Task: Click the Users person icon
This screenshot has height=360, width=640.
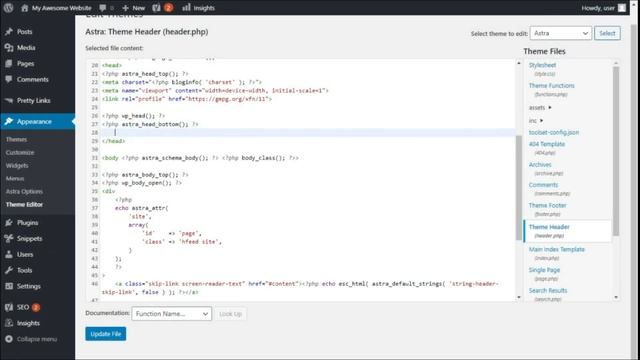Action: tap(9, 254)
